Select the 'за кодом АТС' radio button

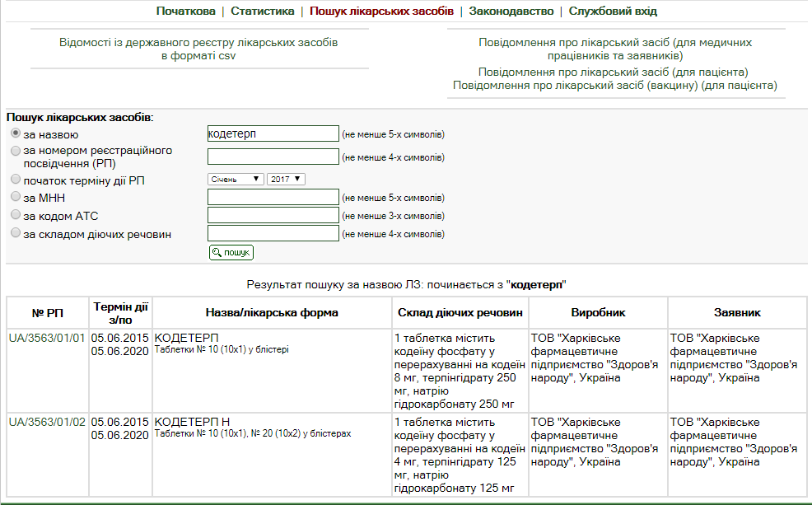pos(16,215)
